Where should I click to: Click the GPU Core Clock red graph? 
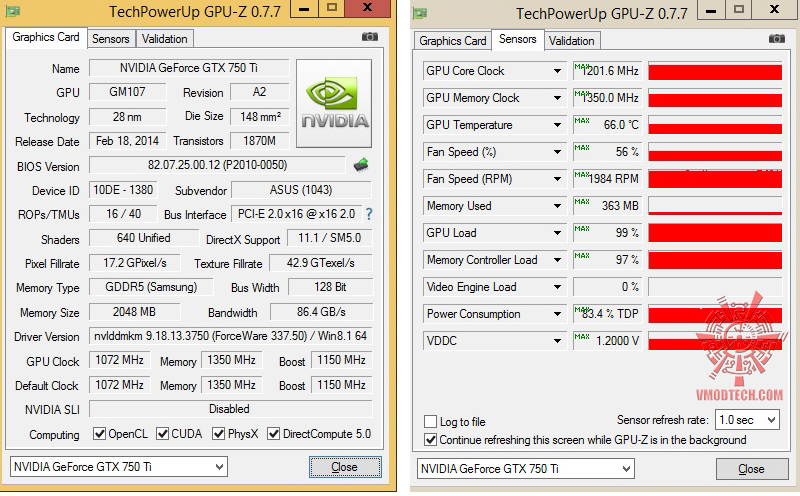[x=715, y=71]
